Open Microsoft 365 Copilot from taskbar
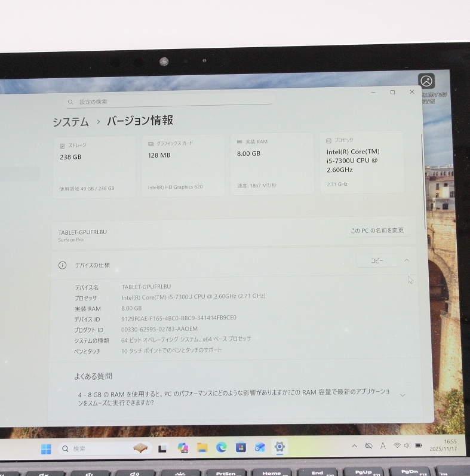470x476 pixels. click(183, 448)
